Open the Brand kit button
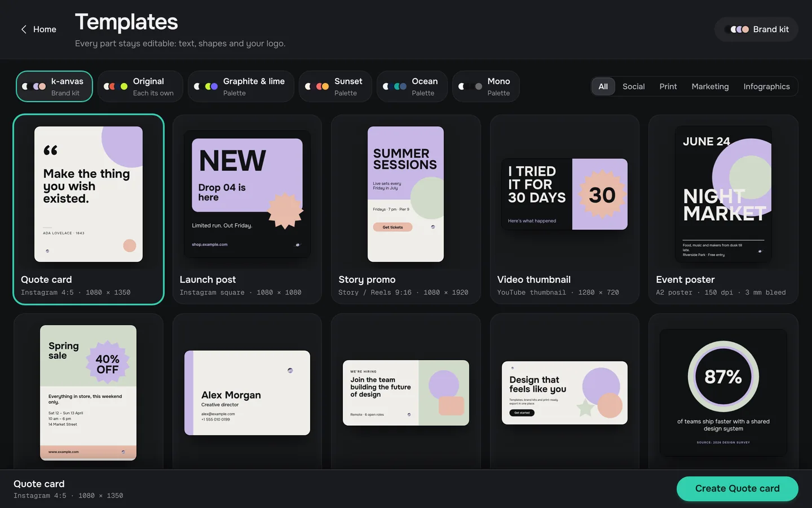Screen dimensions: 812x508 coord(756,29)
